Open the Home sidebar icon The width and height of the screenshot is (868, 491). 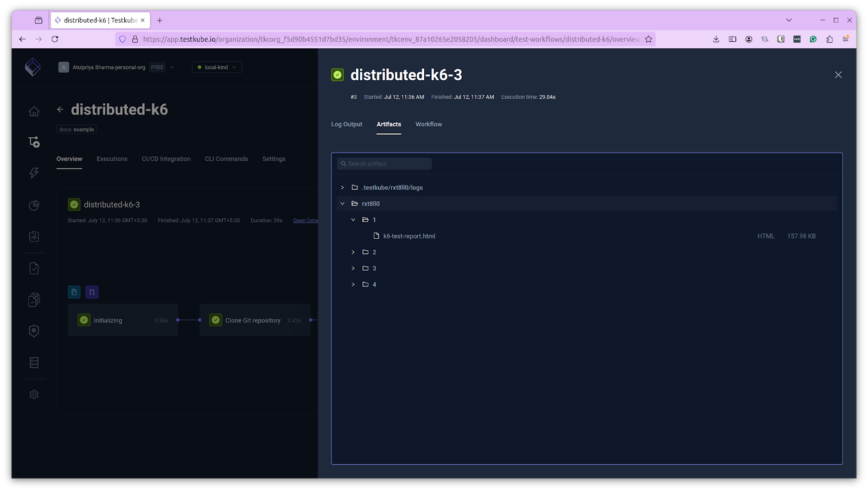(34, 111)
